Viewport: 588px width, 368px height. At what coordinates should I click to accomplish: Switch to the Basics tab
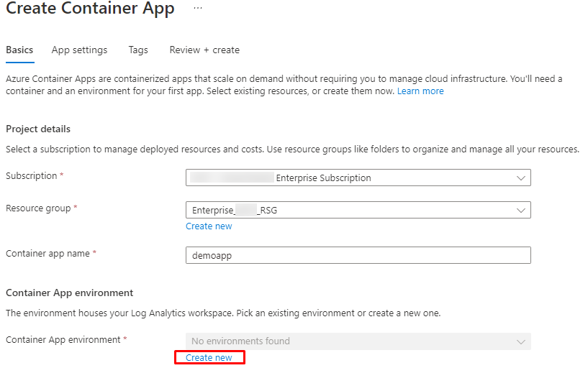tap(19, 50)
